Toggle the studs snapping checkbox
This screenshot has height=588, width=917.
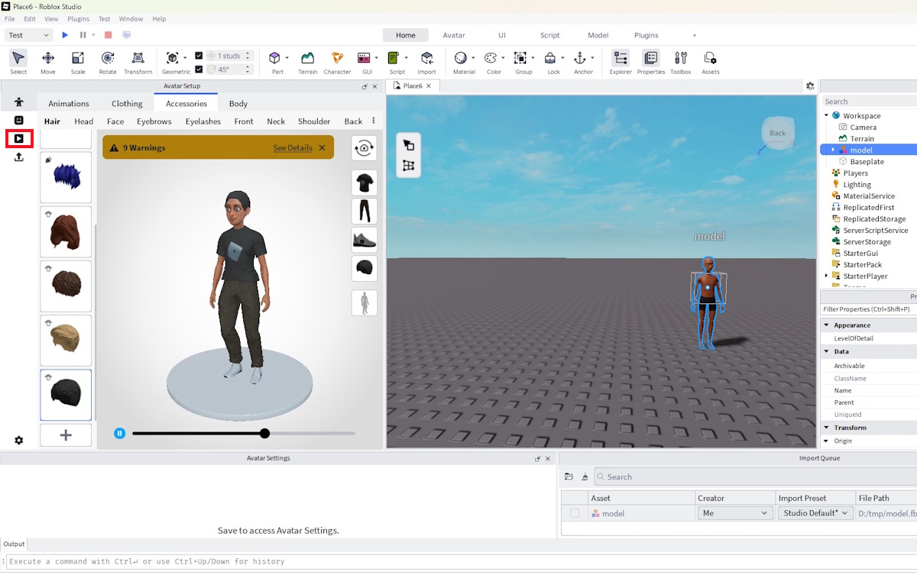click(199, 56)
